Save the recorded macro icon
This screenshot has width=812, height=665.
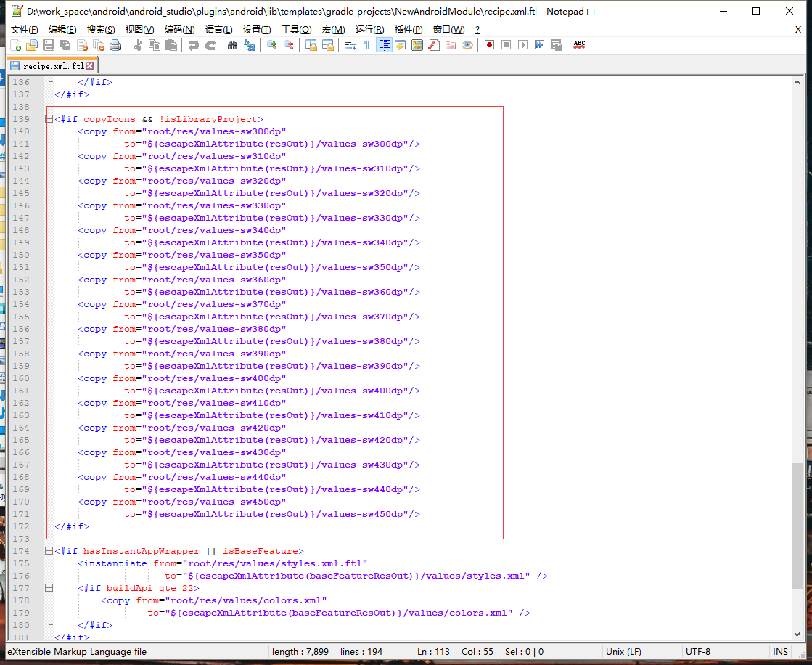pos(556,46)
